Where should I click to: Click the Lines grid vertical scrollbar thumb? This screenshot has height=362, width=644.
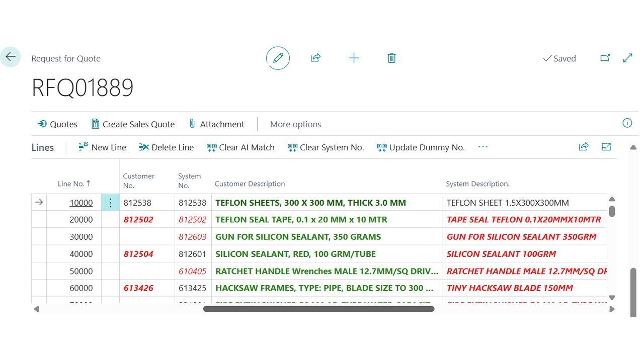point(612,211)
